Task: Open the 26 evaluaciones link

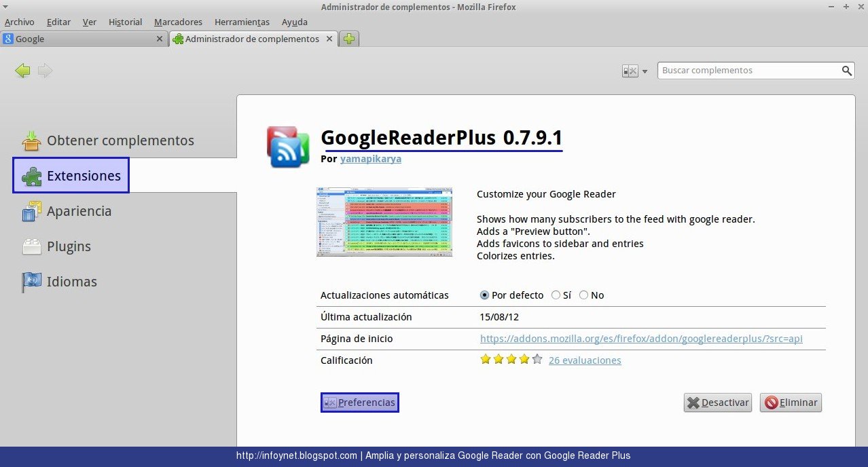Action: click(584, 360)
